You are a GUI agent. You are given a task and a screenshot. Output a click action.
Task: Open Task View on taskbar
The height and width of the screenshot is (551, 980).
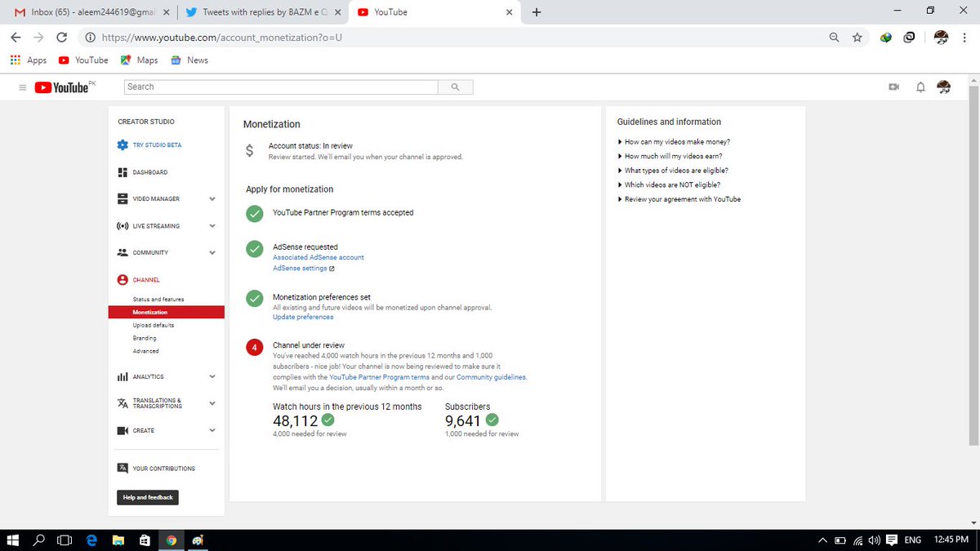tap(65, 540)
